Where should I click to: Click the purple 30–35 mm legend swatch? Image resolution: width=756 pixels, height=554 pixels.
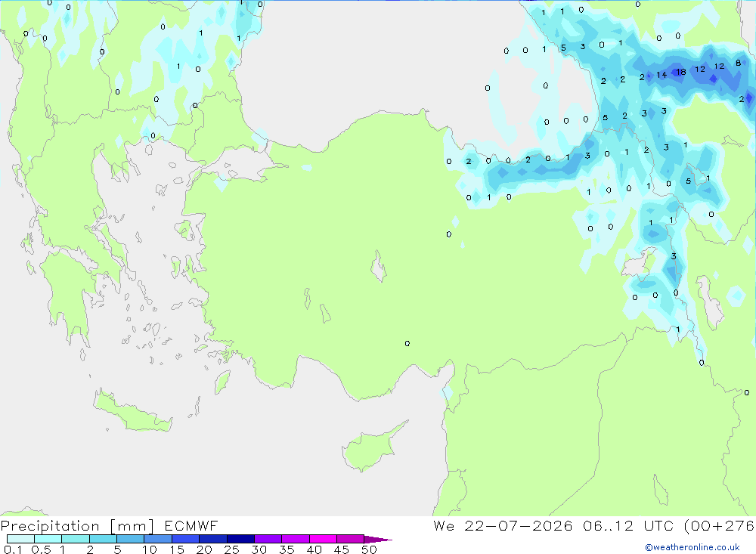[x=268, y=539]
